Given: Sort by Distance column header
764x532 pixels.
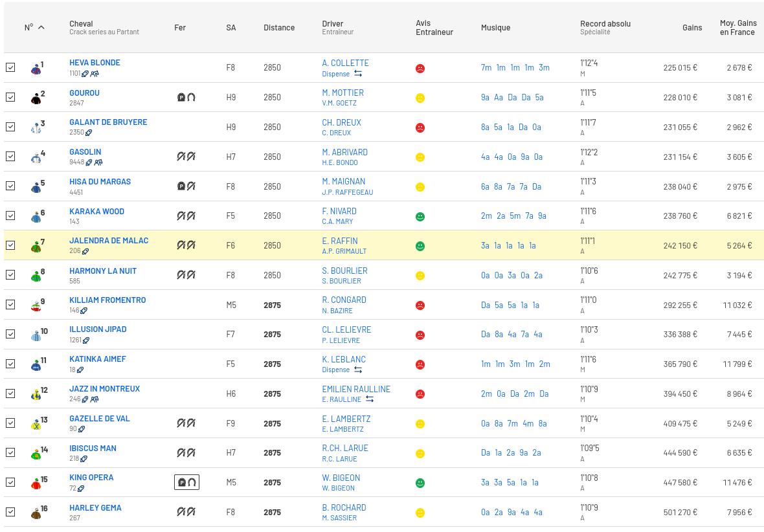Looking at the screenshot, I should [x=279, y=28].
